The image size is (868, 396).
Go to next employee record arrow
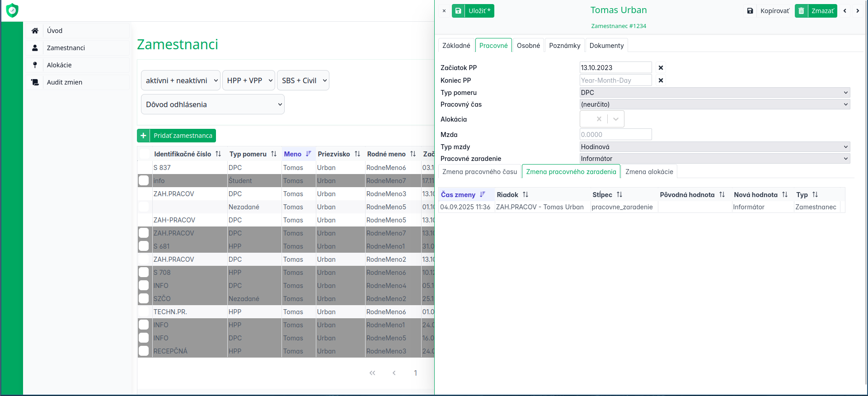(858, 11)
